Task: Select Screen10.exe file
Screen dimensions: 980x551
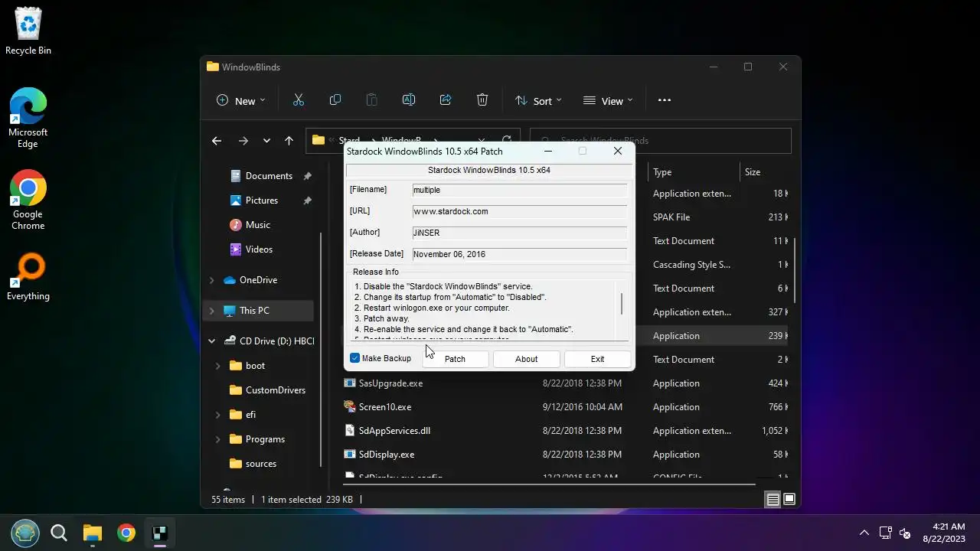Action: click(x=385, y=407)
